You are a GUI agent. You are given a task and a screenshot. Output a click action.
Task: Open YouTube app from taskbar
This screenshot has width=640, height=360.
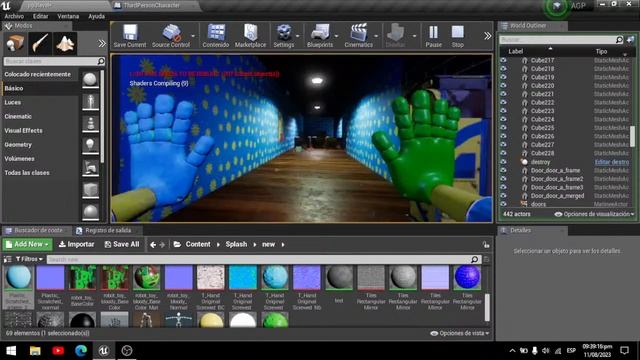click(x=58, y=351)
